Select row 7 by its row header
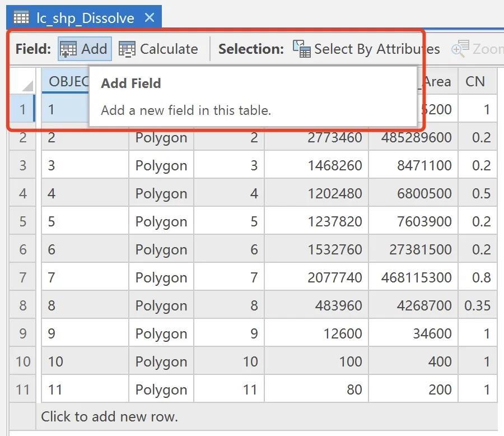 click(22, 277)
